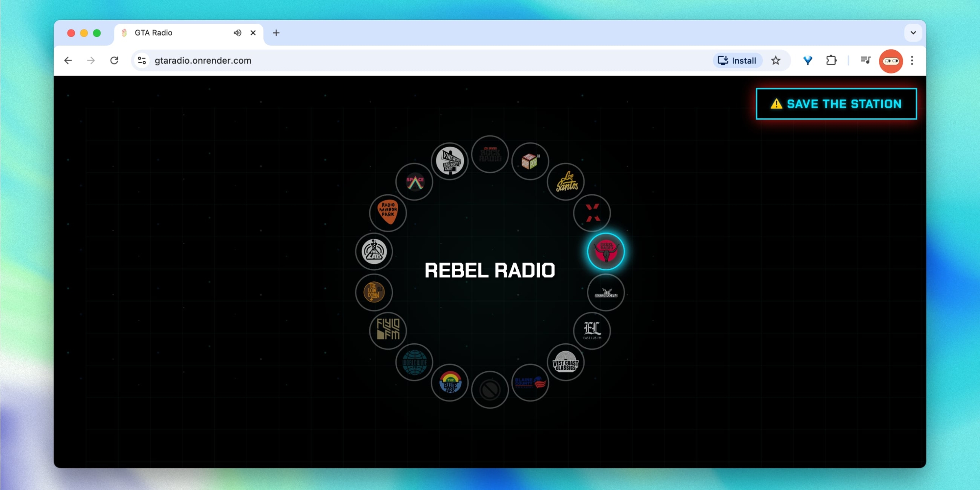Install the GTA Radio web app
Image resolution: width=980 pixels, height=490 pixels.
[737, 60]
